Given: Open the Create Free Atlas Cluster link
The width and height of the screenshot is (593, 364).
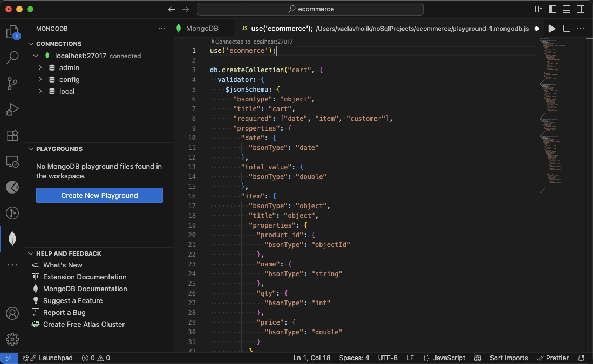Looking at the screenshot, I should coord(84,324).
